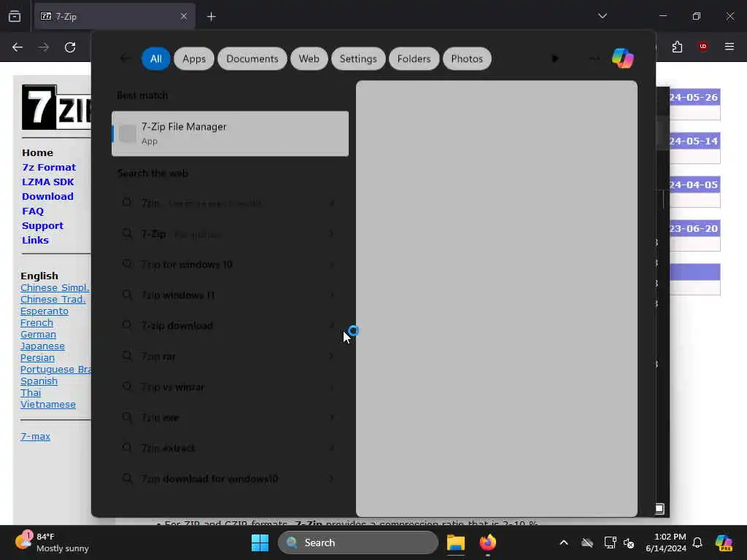
Task: Select '7zip exe' web suggestion
Action: (230, 417)
